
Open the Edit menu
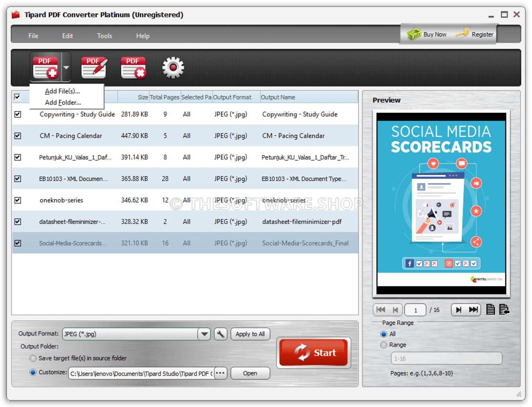pos(68,36)
